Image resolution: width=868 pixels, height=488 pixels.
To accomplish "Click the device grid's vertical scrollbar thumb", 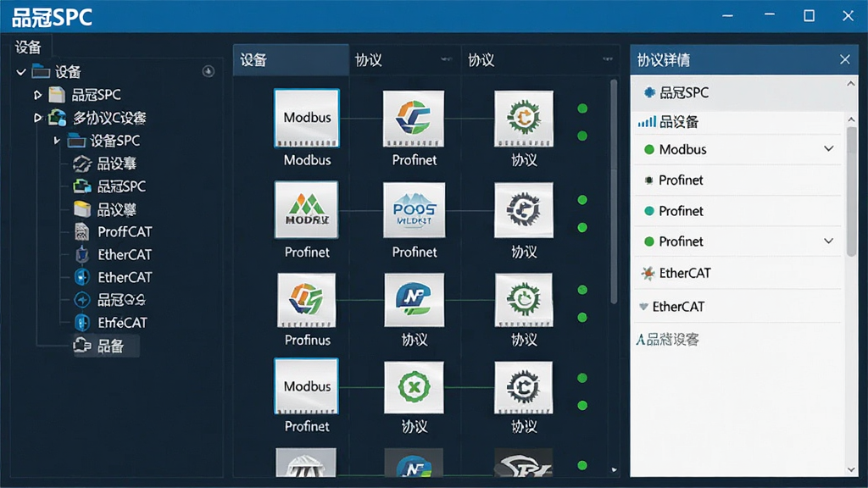I will pos(614,191).
